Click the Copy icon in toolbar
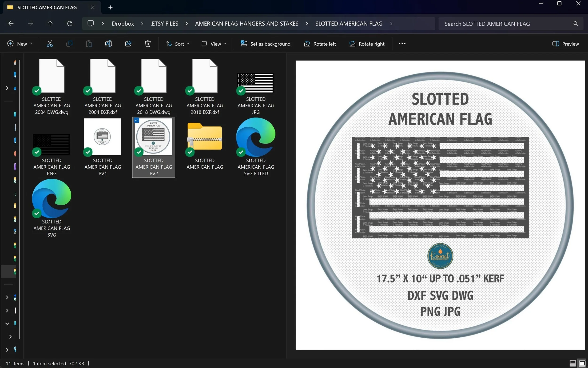The height and width of the screenshot is (368, 588). click(x=69, y=44)
